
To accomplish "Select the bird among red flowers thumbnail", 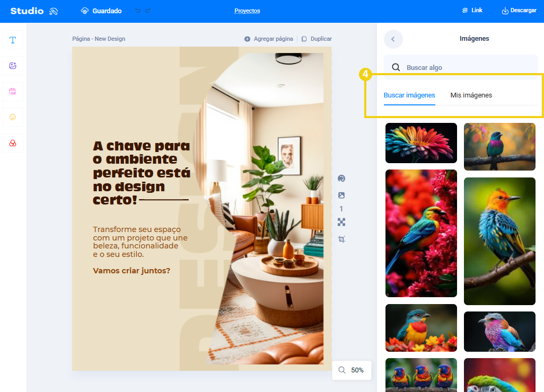I will click(421, 233).
